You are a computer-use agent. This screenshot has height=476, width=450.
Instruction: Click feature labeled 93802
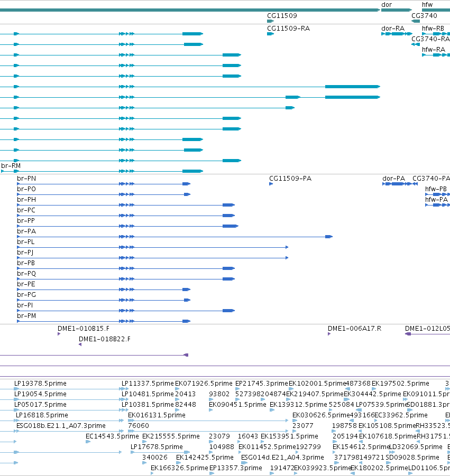pos(219,394)
